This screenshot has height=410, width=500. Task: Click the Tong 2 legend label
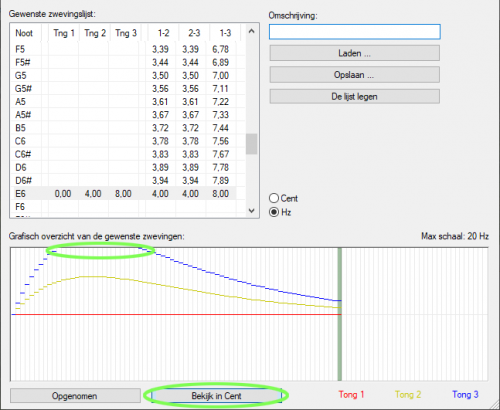[408, 395]
